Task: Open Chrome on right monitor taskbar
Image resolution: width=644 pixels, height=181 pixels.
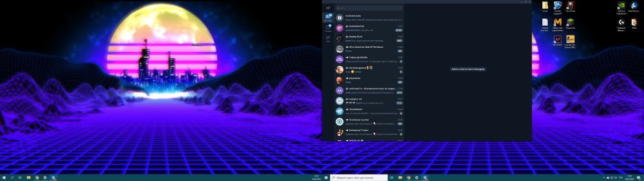Action: (409, 177)
